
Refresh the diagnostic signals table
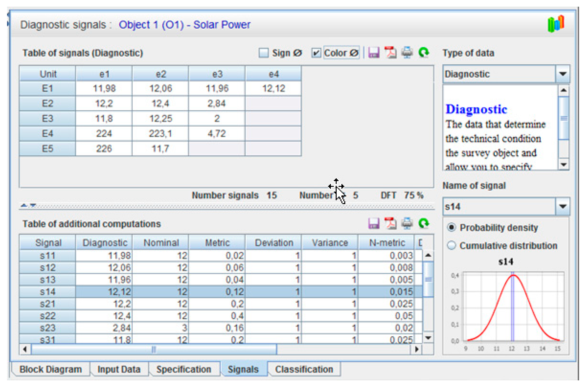click(x=424, y=52)
